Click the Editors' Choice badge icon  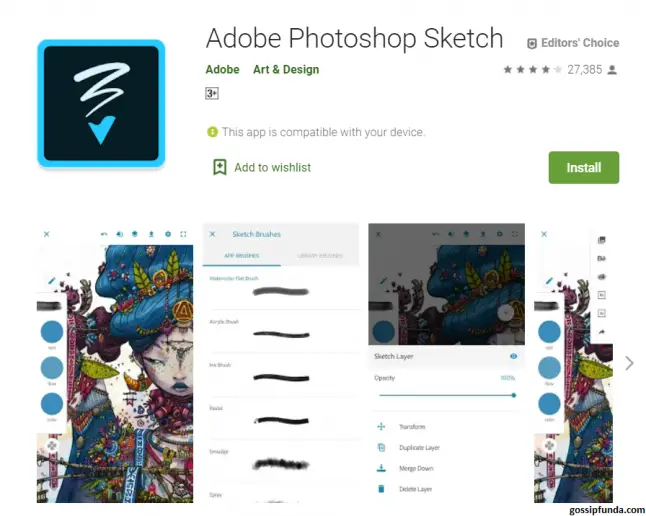[x=532, y=43]
